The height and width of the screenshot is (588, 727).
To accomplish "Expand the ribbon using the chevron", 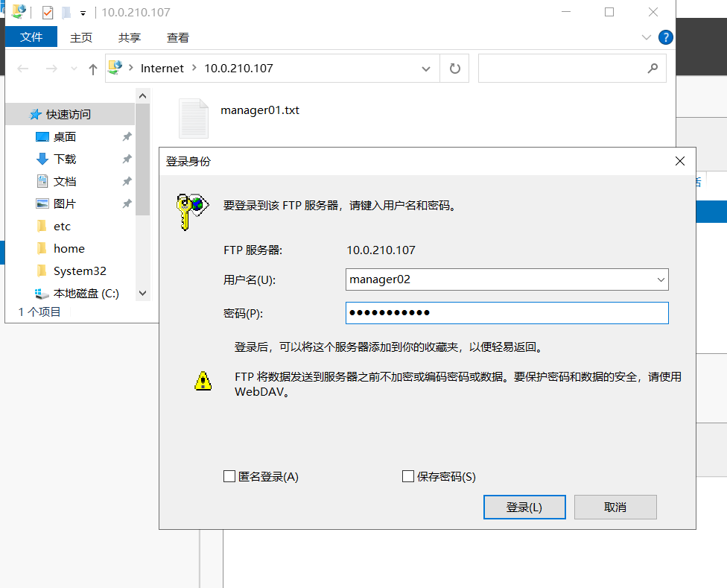I will tap(646, 37).
